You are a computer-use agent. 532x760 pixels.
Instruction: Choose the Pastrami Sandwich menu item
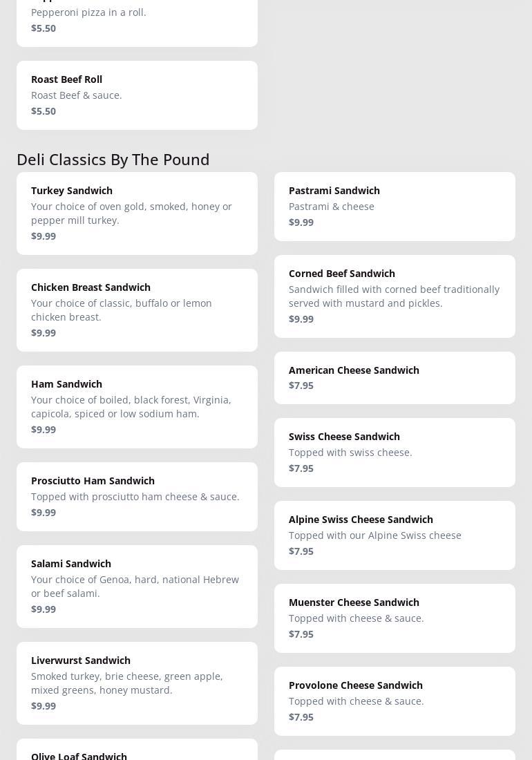click(x=395, y=206)
